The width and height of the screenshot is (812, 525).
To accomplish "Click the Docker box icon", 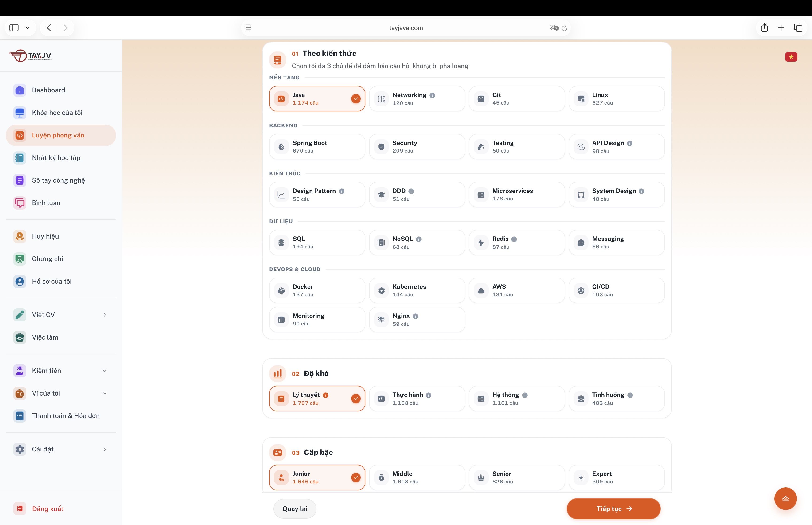I will click(281, 290).
